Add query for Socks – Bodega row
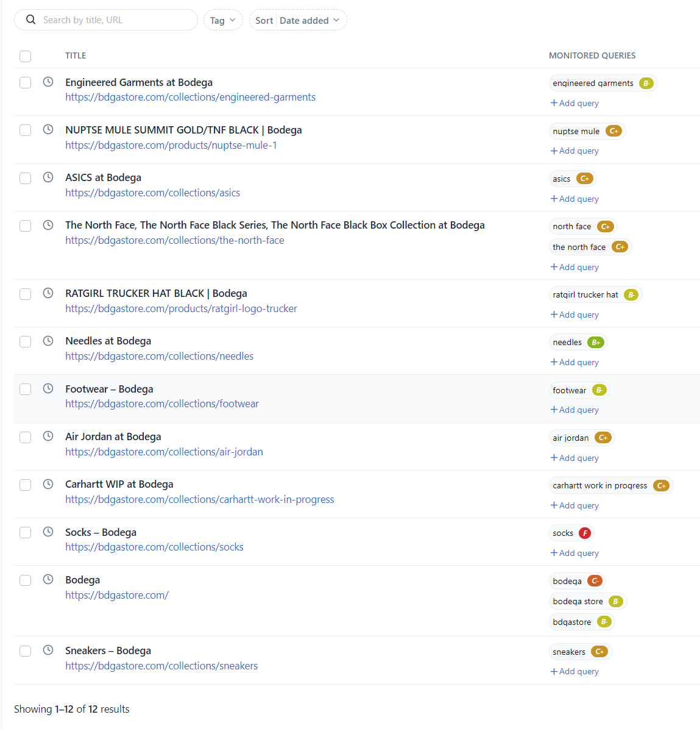Viewport: 700px width, 734px height. 574,553
